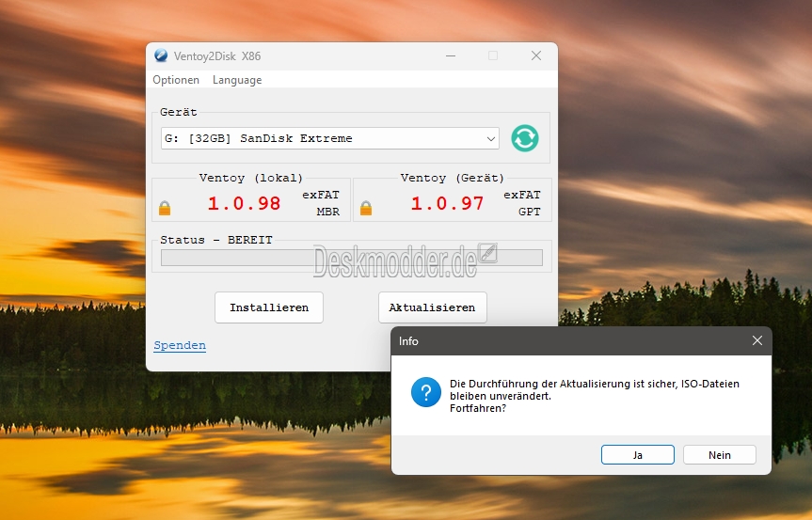Image resolution: width=812 pixels, height=520 pixels.
Task: Click the Ventoy2Disk app icon in title bar
Action: [x=161, y=55]
